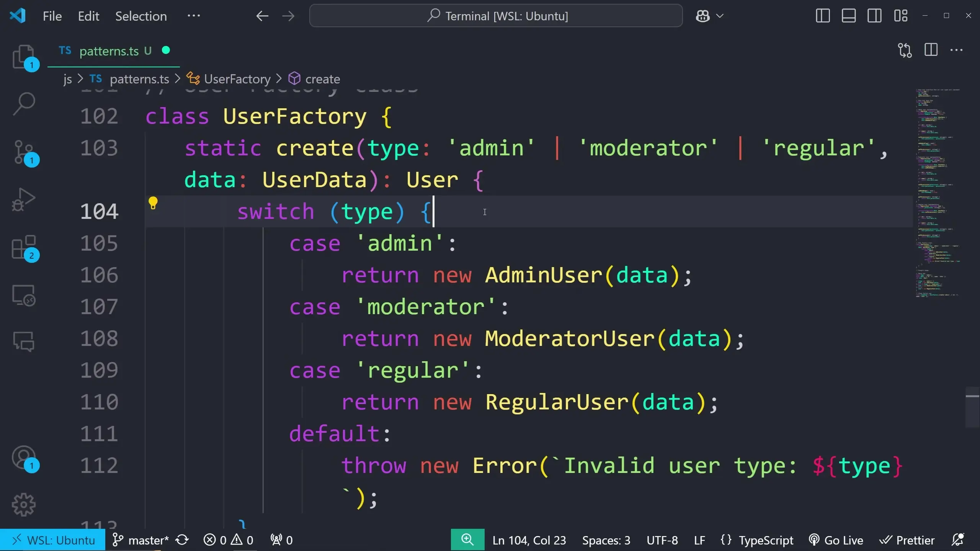The height and width of the screenshot is (551, 980).
Task: Toggle notifications bell
Action: click(958, 540)
